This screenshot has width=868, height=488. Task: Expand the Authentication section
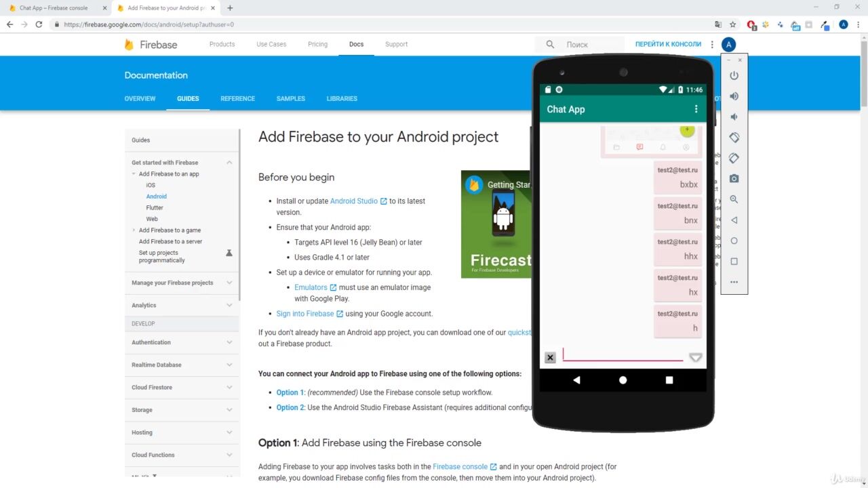(229, 342)
